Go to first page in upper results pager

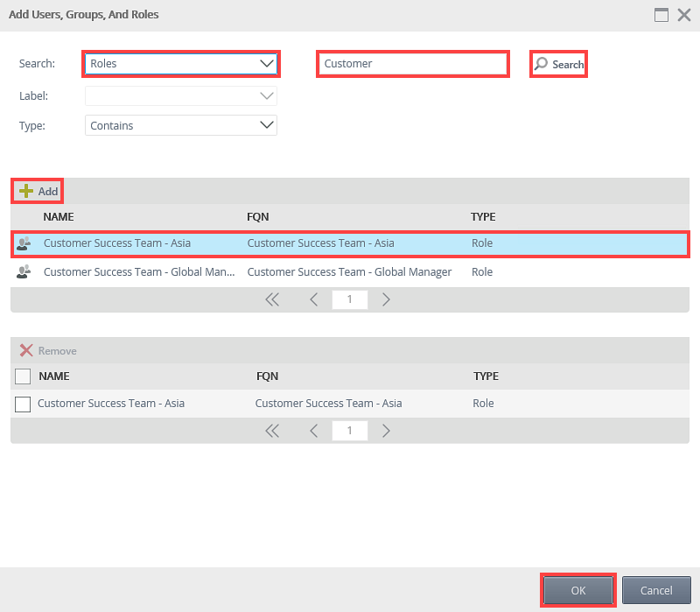point(272,299)
